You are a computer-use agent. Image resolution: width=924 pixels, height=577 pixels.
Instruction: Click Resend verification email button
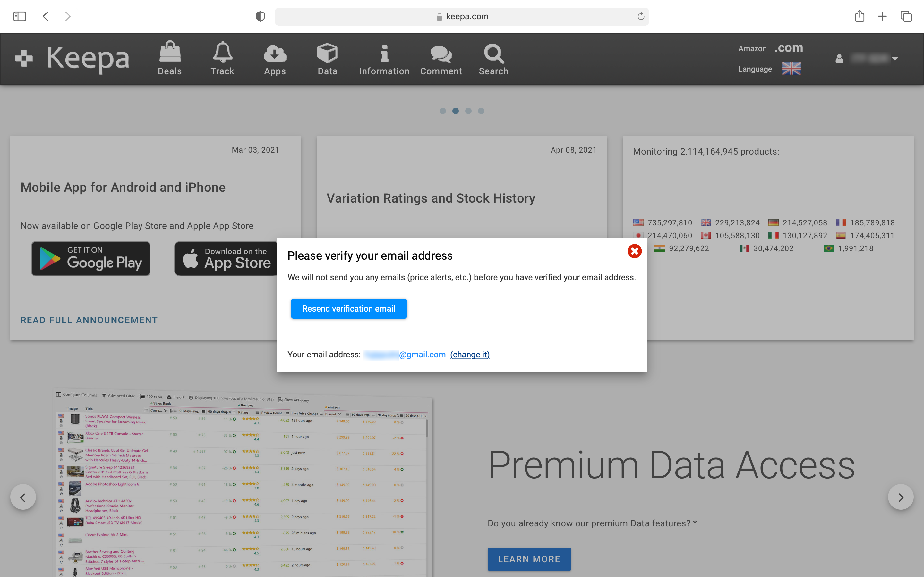click(x=349, y=309)
